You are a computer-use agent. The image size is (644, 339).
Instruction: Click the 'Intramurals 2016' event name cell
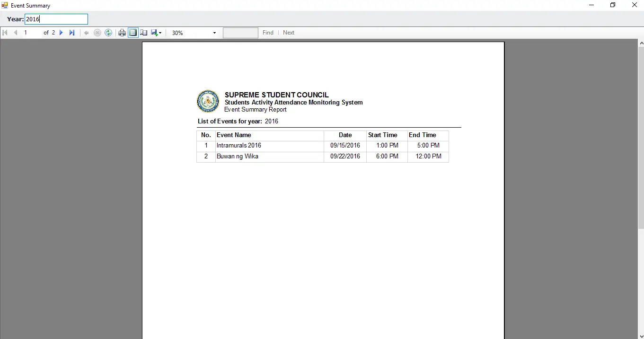[x=270, y=146]
